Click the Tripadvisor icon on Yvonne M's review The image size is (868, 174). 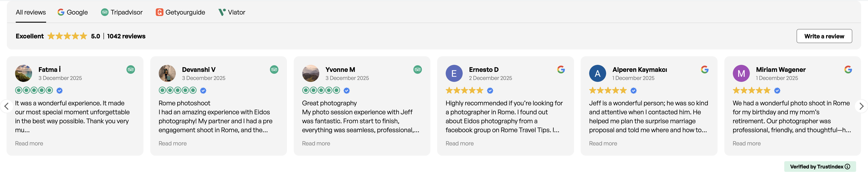point(417,69)
